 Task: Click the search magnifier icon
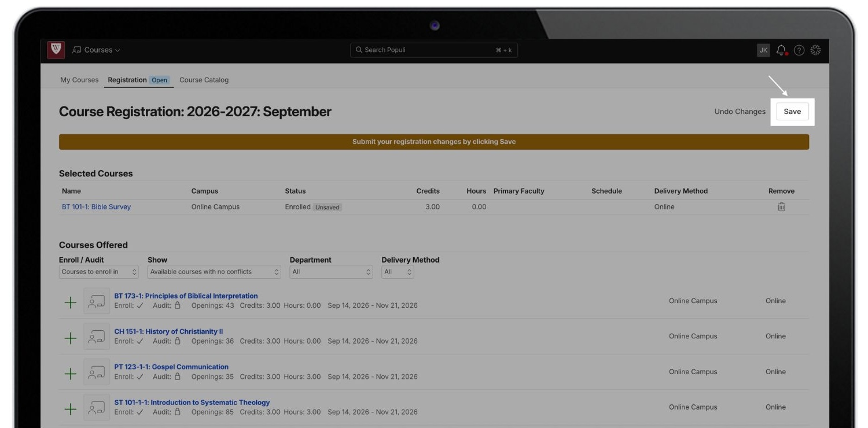pos(359,50)
